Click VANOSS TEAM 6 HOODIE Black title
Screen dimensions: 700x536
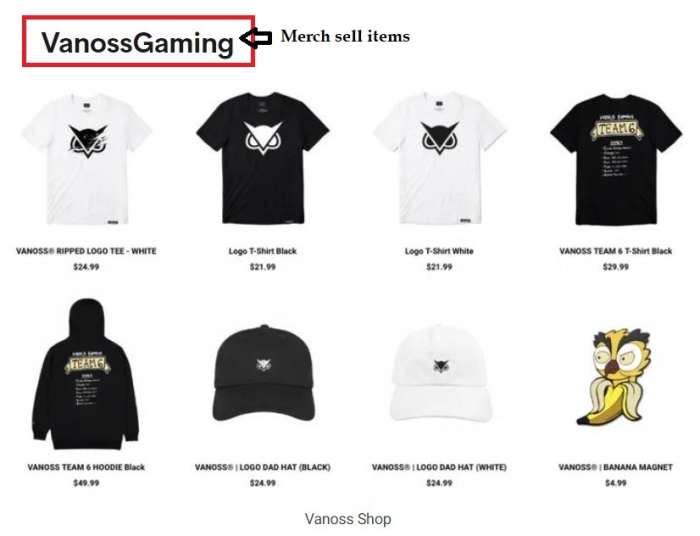(86, 467)
